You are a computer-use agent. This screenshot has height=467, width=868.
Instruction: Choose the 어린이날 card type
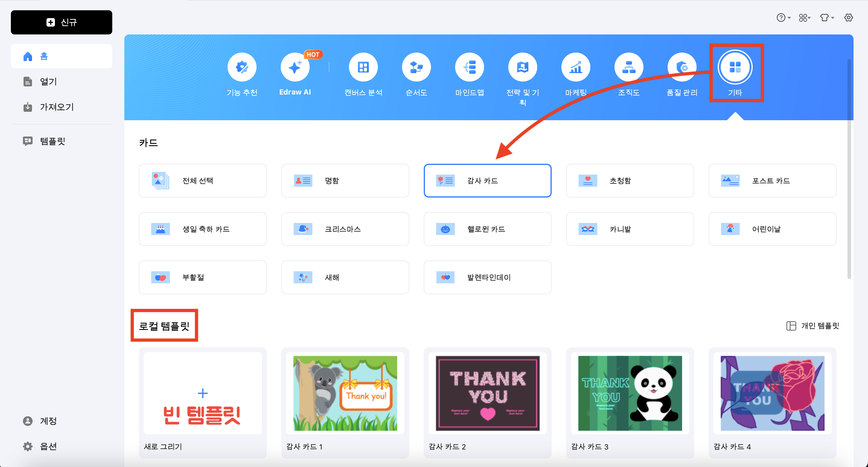[772, 229]
